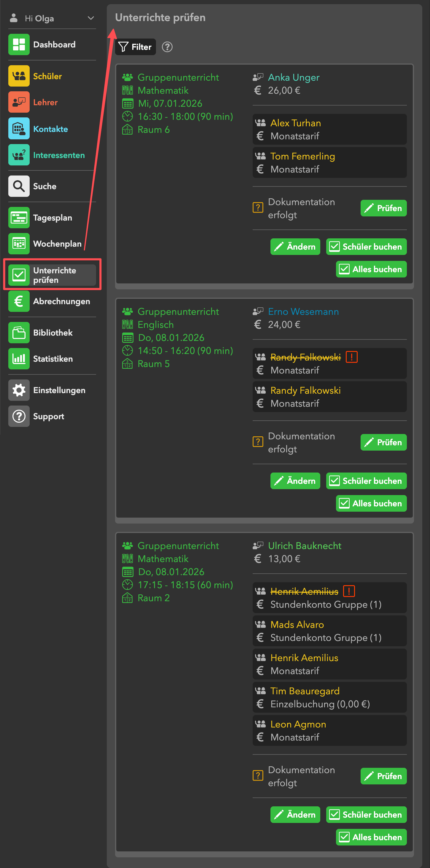Go to Tagesplan in the sidebar
This screenshot has width=430, height=868.
click(x=52, y=218)
